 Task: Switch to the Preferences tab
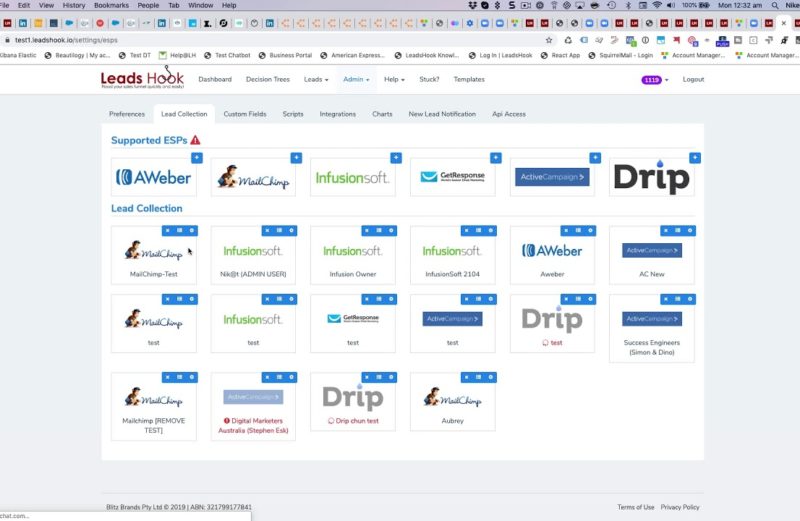[x=127, y=114]
